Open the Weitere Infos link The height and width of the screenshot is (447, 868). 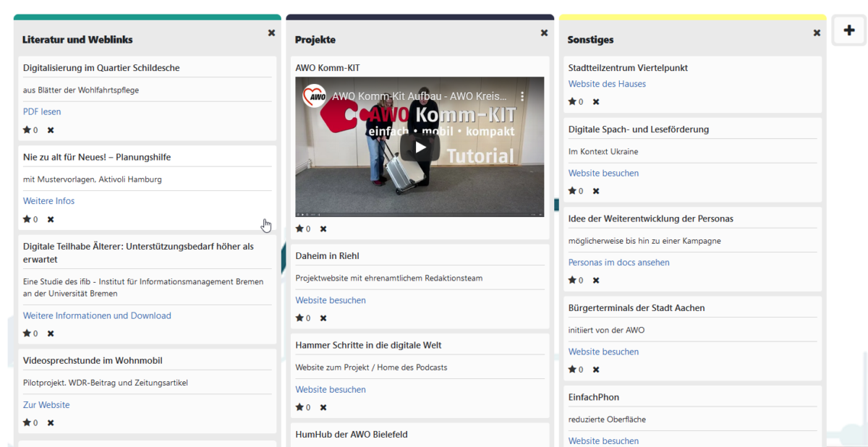coord(48,201)
